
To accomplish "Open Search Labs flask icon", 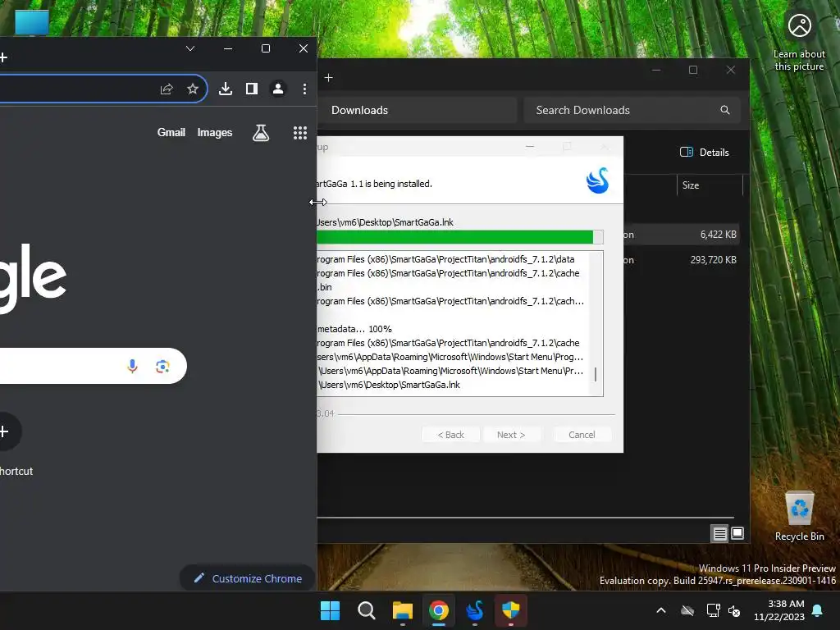I will (x=261, y=133).
